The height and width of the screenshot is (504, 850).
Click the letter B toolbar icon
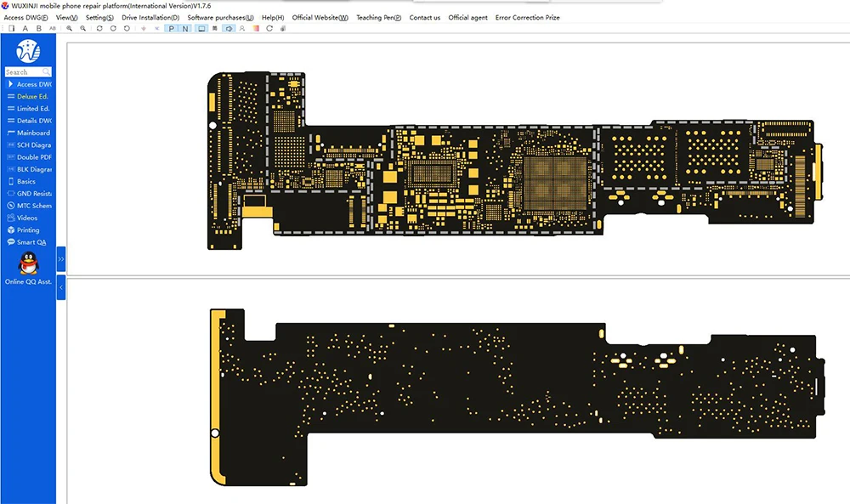(x=38, y=28)
